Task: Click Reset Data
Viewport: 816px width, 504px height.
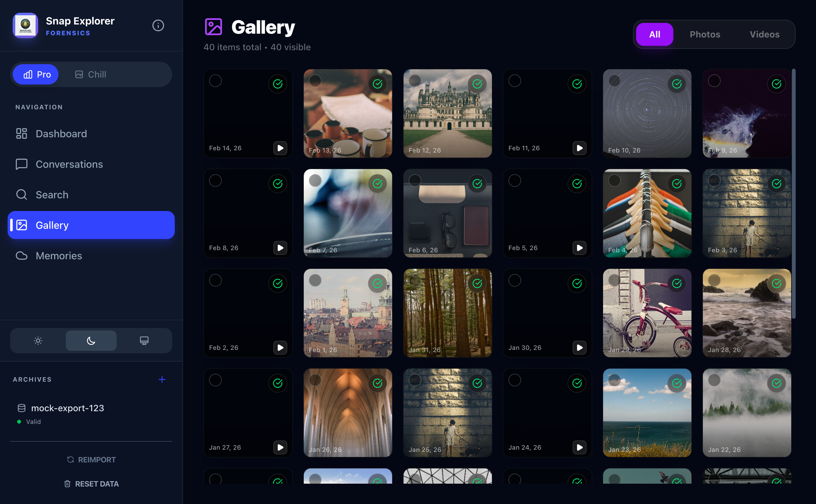Action: [91, 484]
